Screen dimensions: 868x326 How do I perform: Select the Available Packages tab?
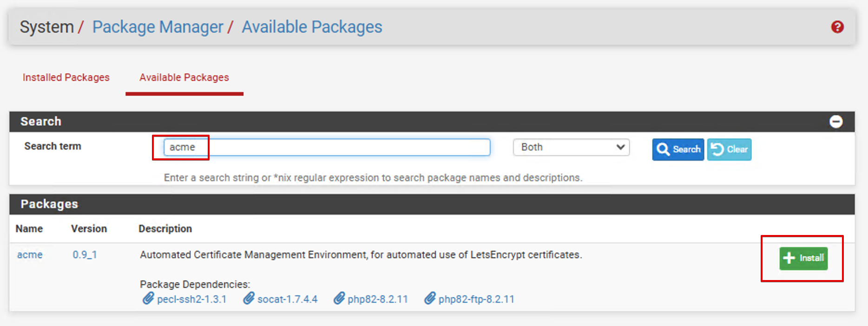point(184,78)
